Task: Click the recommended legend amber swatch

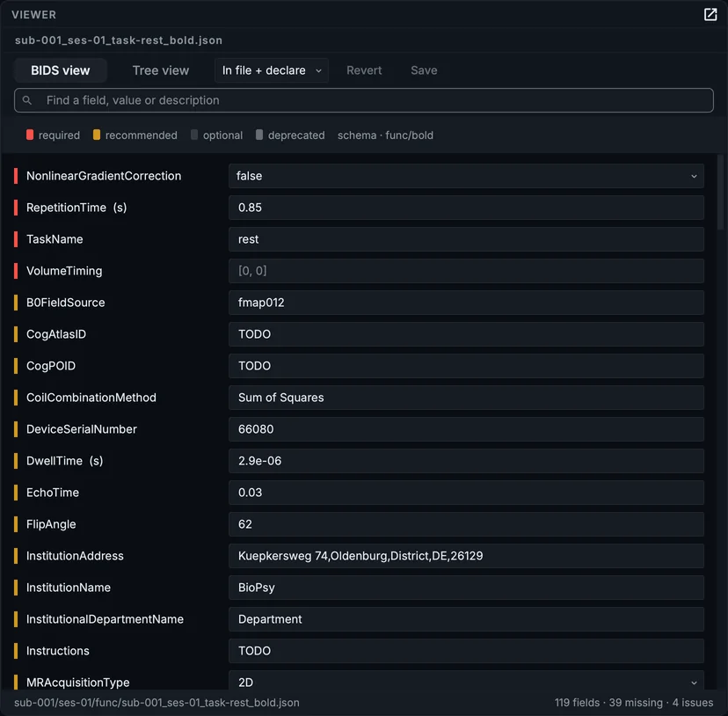Action: click(x=97, y=135)
